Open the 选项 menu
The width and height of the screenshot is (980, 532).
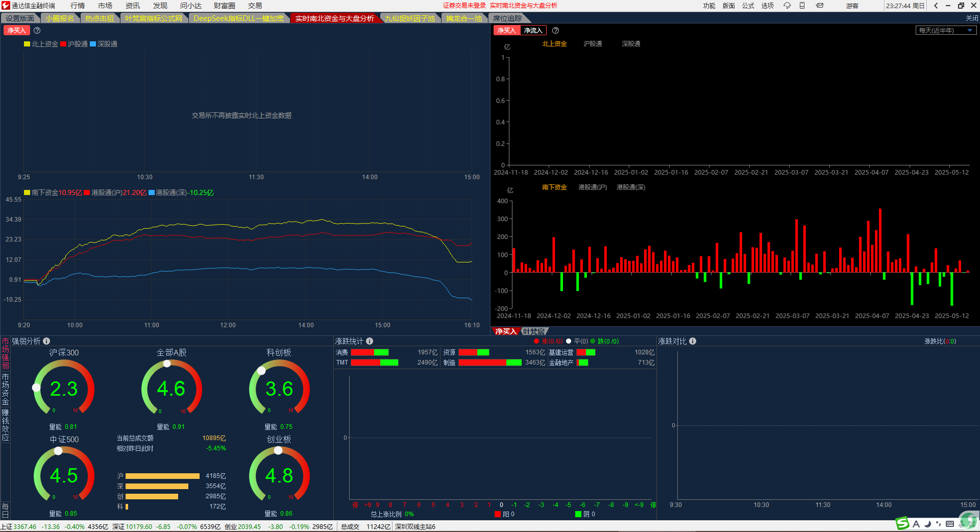tap(767, 6)
